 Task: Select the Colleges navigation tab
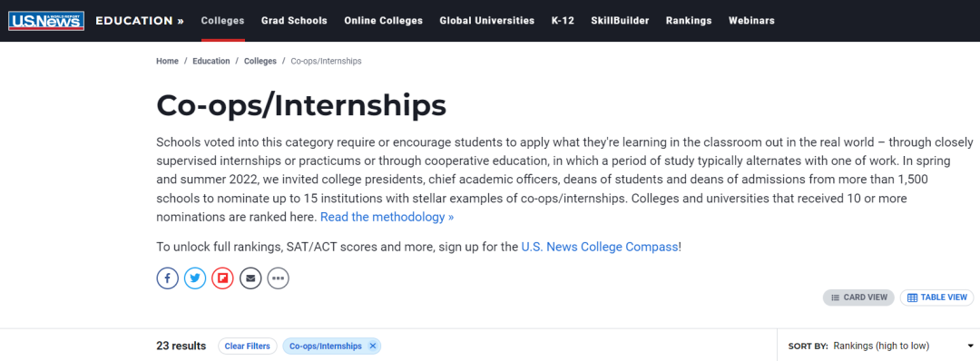point(222,21)
